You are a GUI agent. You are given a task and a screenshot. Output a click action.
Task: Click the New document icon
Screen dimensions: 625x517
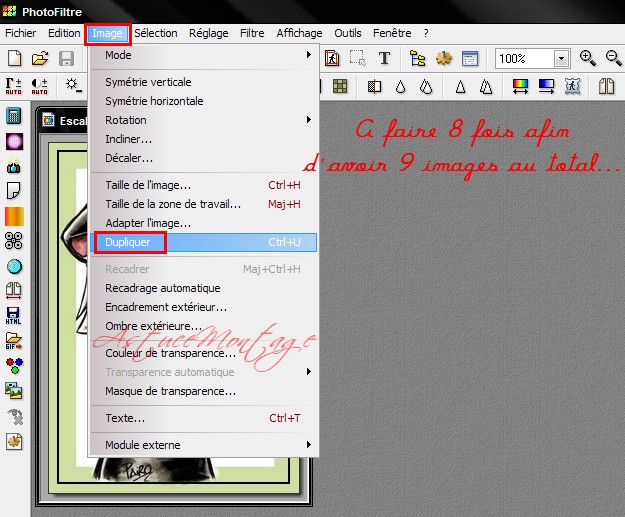[x=15, y=58]
